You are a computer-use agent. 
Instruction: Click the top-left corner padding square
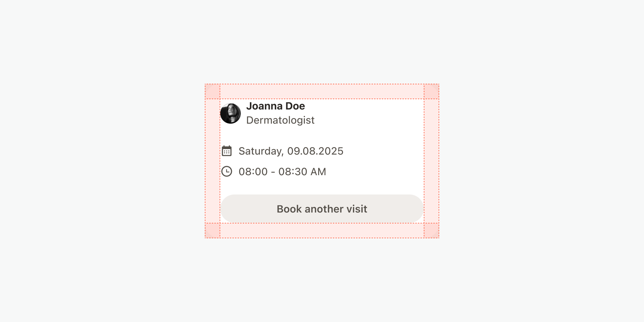tap(213, 91)
